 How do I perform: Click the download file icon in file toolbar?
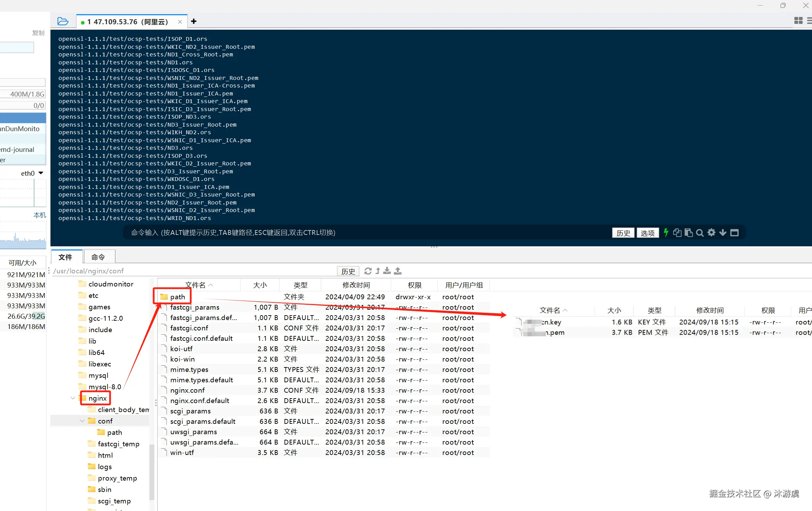tap(387, 271)
